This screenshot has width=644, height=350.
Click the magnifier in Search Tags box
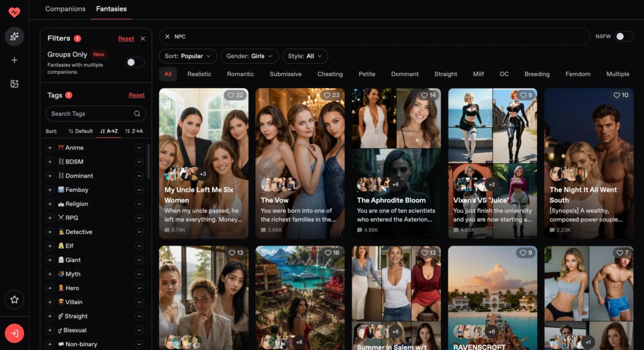[137, 113]
